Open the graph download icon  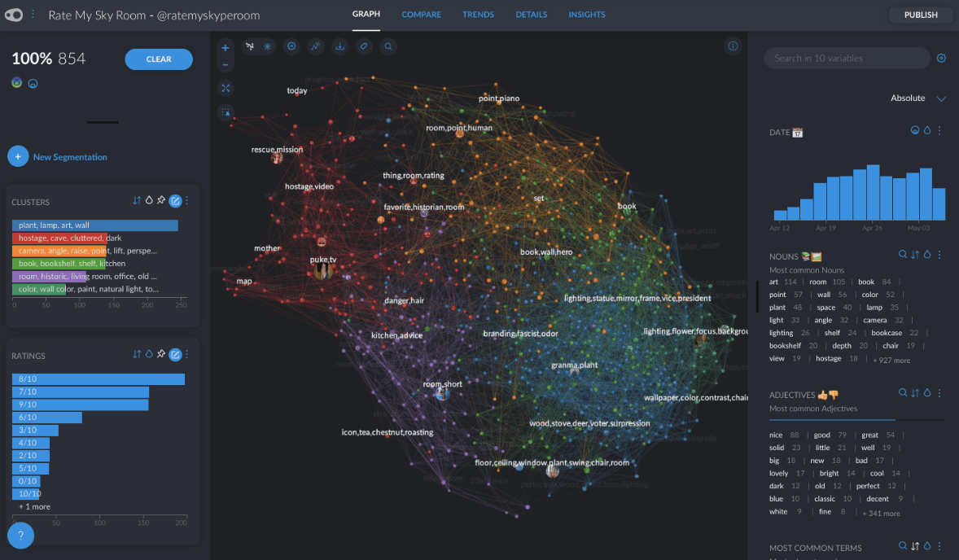339,46
